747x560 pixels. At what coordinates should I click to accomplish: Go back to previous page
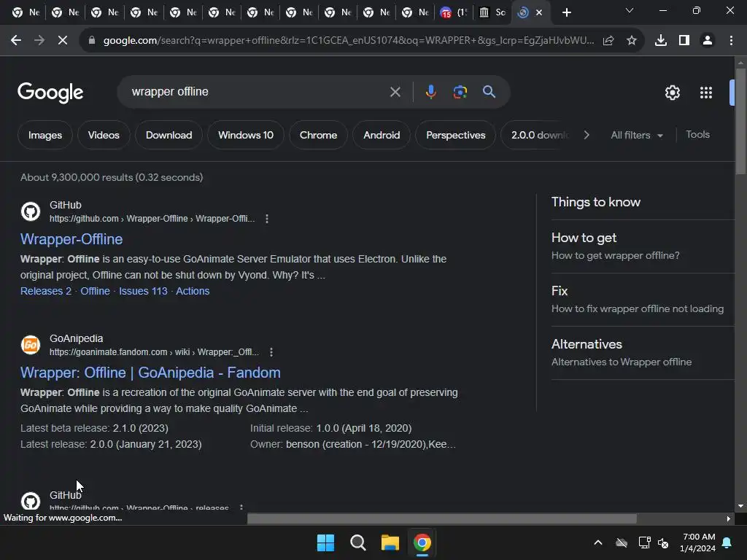[16, 41]
